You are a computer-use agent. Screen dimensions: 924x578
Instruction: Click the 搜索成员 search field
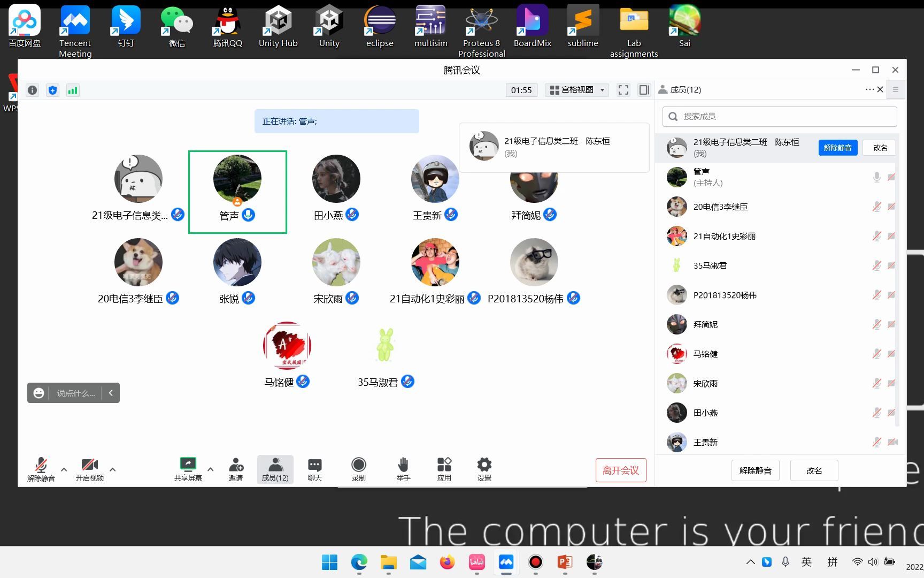click(x=780, y=116)
